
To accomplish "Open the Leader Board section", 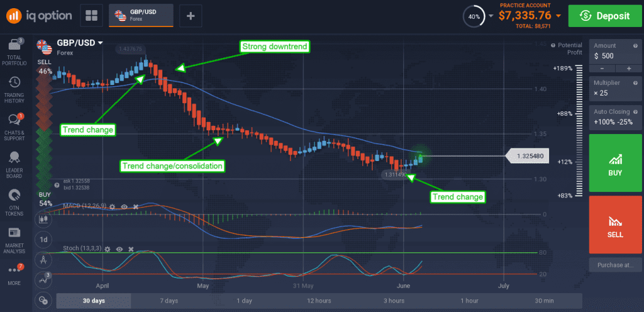I will point(16,165).
